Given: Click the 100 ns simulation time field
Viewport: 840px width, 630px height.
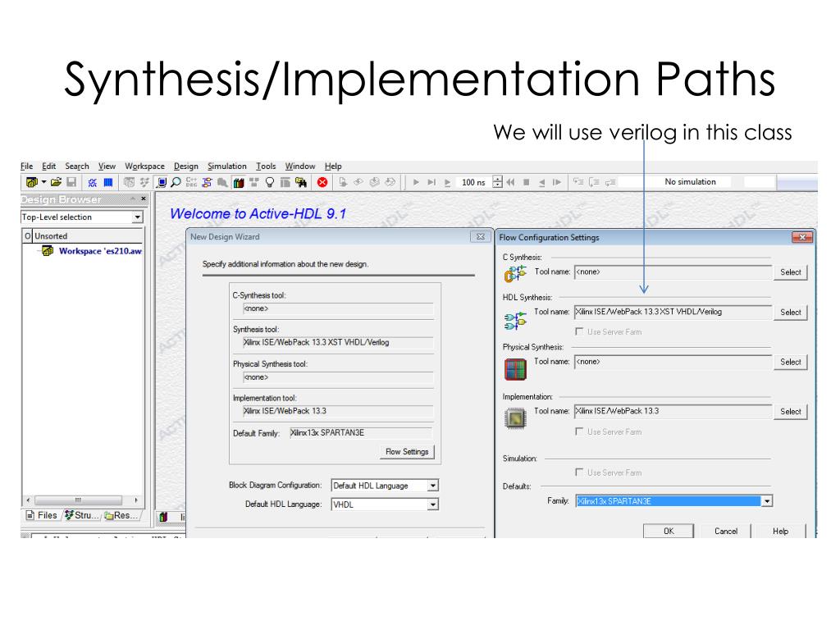Looking at the screenshot, I should click(473, 182).
